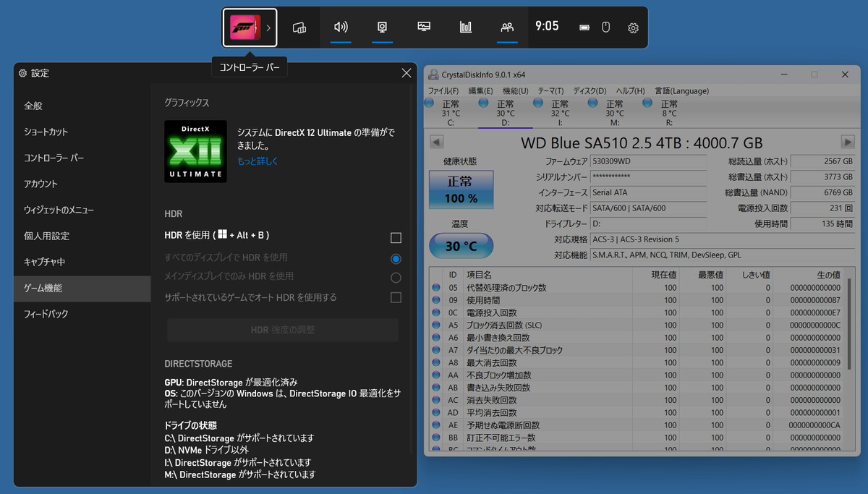Go to next disk with right arrow

(x=848, y=142)
